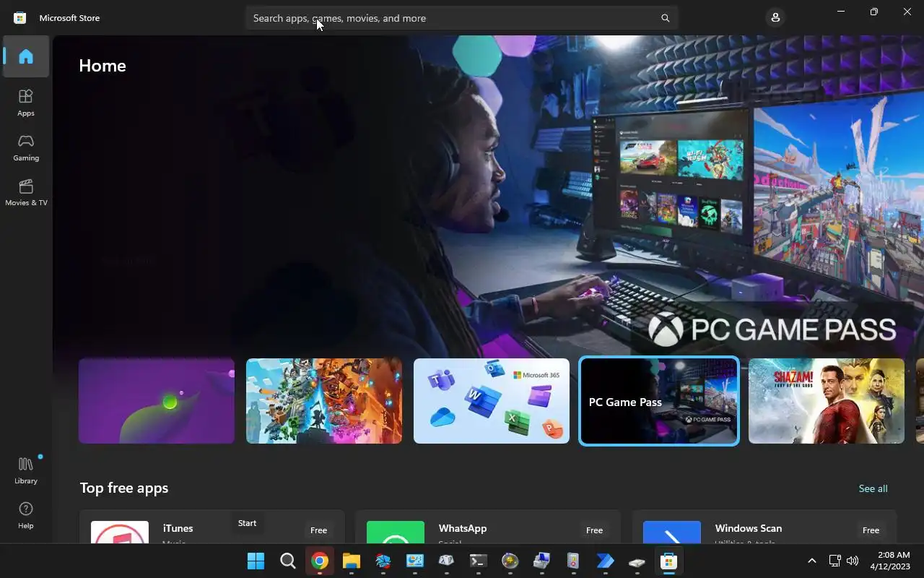Click the Microsoft Store logo in the title bar
The width and height of the screenshot is (924, 578).
tap(20, 18)
